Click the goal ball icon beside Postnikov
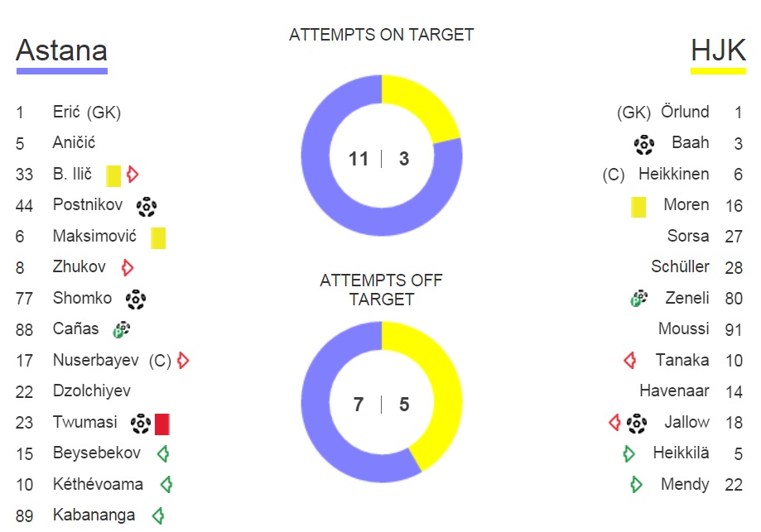761x532 pixels. pos(146,207)
